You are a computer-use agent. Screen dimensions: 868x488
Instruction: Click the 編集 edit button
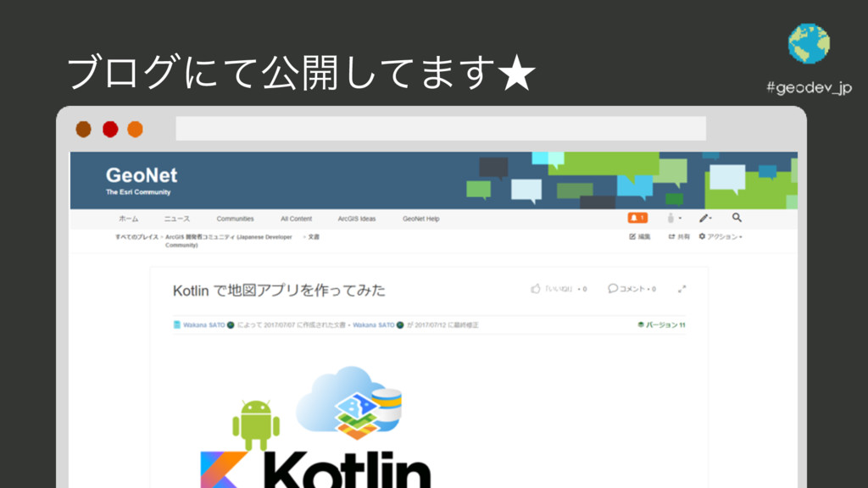pos(640,237)
